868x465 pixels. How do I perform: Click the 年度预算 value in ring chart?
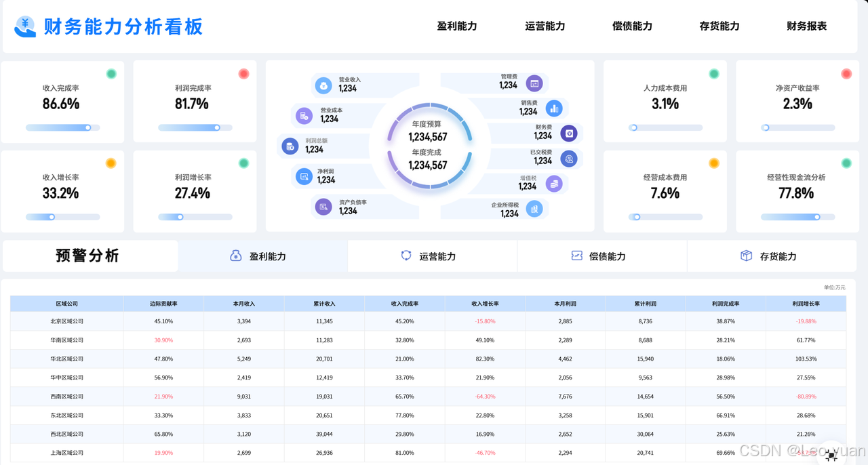point(428,137)
